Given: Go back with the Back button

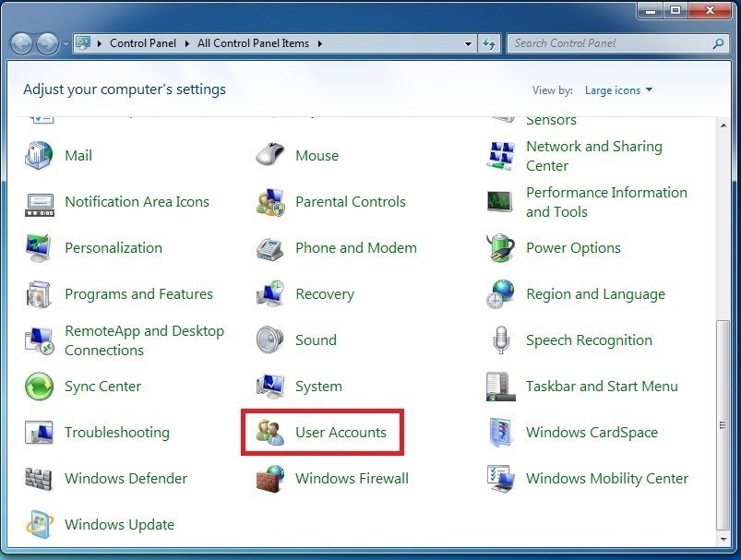Looking at the screenshot, I should tap(21, 44).
